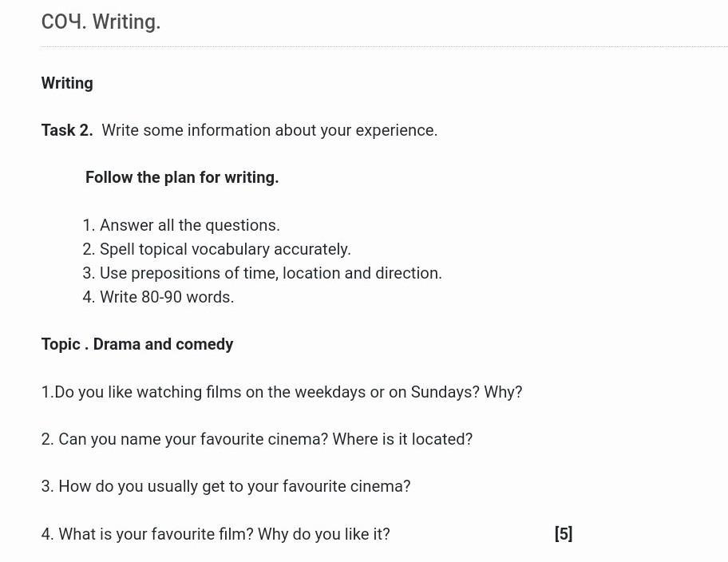Click question 3 about getting to the cinema

[x=226, y=487]
